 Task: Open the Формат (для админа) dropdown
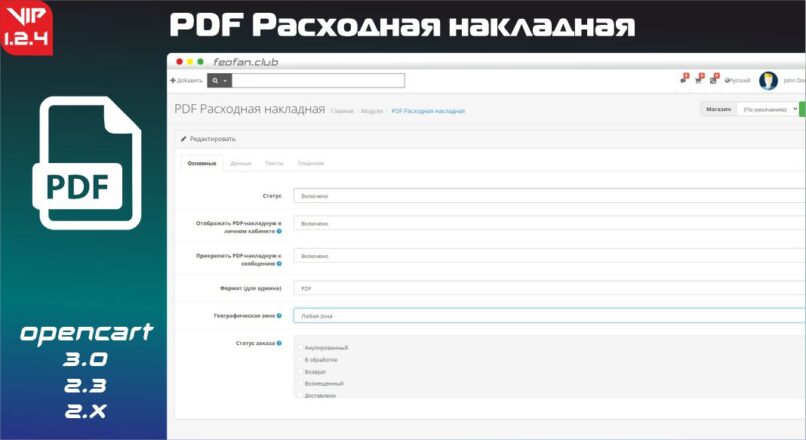tap(549, 288)
